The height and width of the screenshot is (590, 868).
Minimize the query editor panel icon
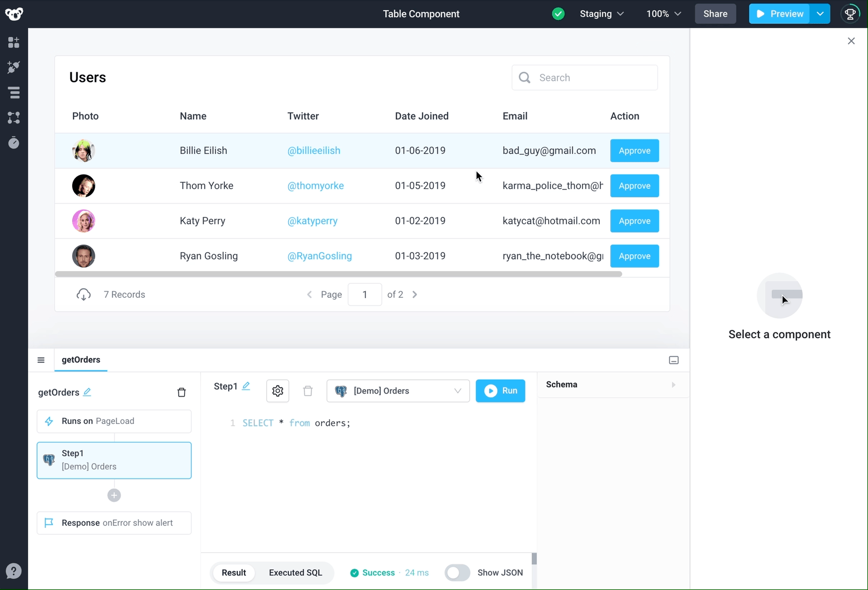pyautogui.click(x=674, y=360)
